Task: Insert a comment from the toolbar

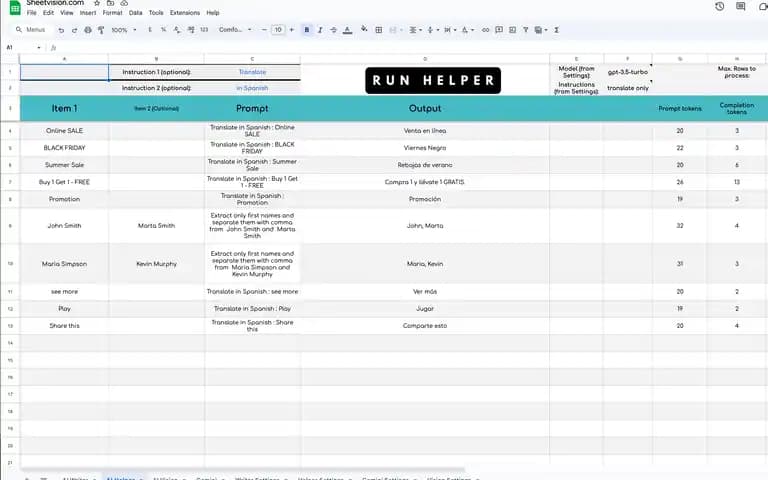Action: (x=499, y=30)
